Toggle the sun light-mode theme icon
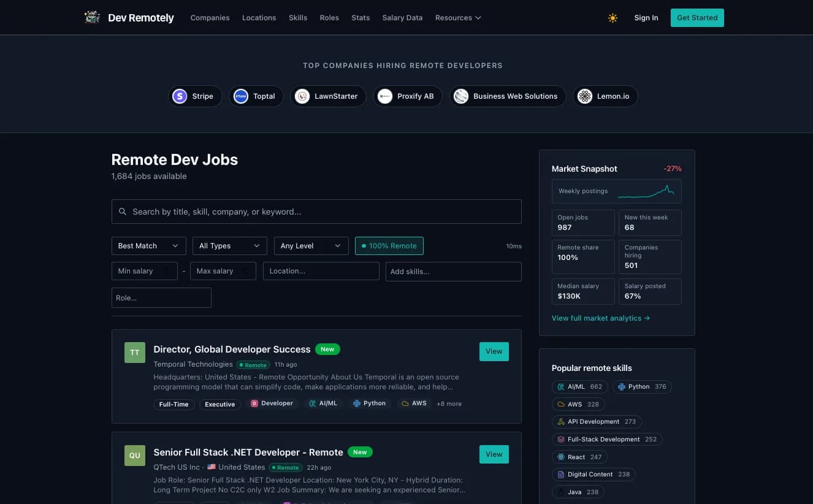The image size is (813, 504). pyautogui.click(x=613, y=18)
